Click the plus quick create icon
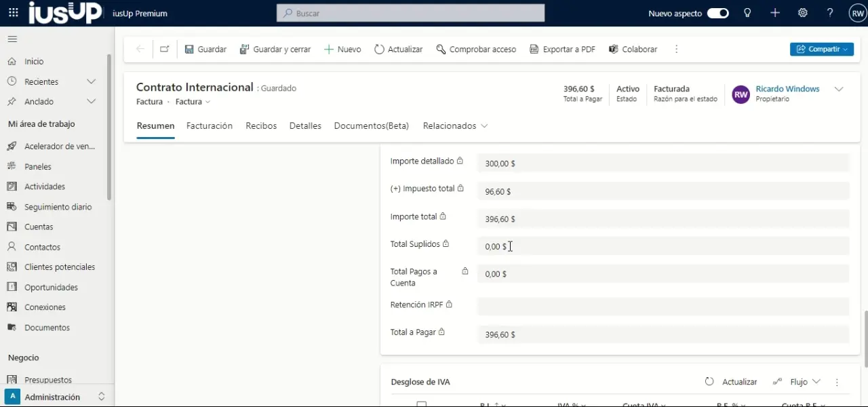 point(775,13)
